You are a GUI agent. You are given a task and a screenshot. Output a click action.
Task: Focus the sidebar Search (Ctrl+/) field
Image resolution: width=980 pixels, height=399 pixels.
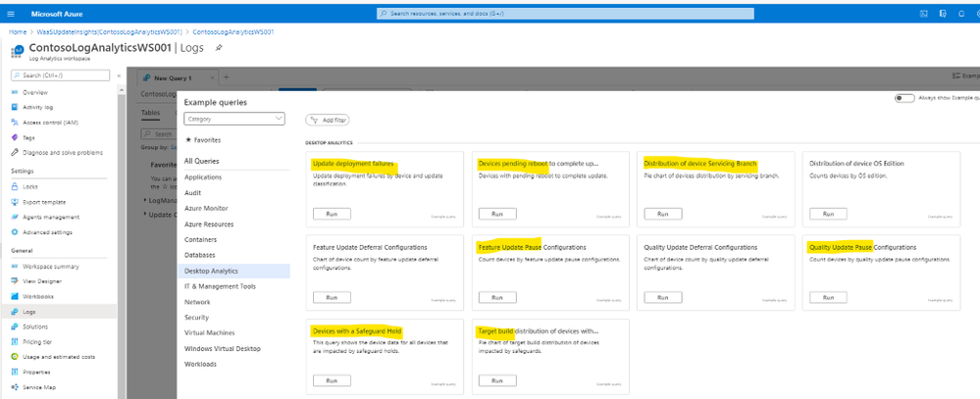pyautogui.click(x=62, y=75)
